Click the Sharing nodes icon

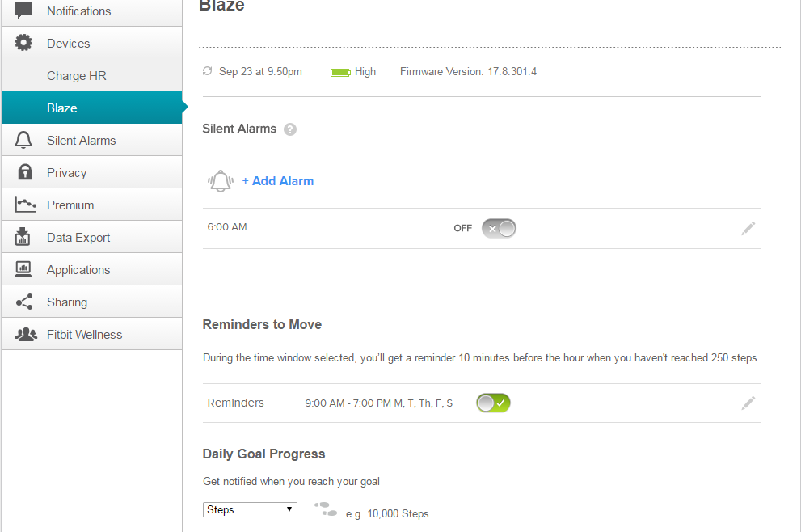(24, 302)
